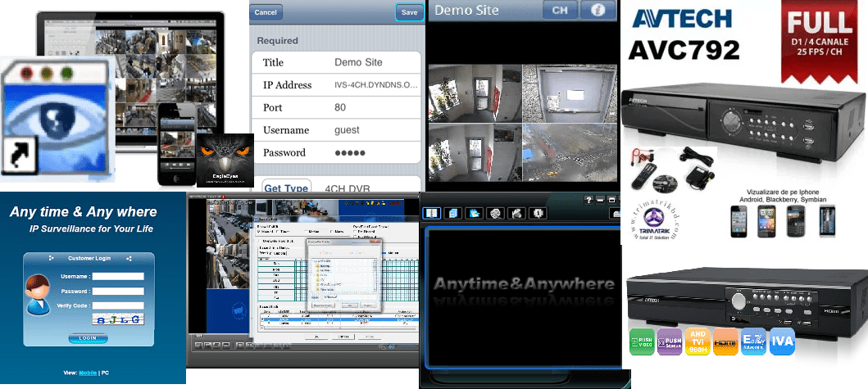Open the top-left camera feed in Demo Site
The width and height of the screenshot is (868, 389).
[475, 93]
